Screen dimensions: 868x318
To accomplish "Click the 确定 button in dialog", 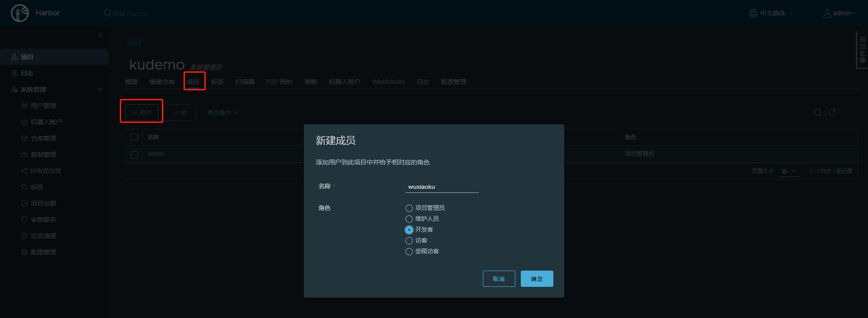I will [x=537, y=279].
